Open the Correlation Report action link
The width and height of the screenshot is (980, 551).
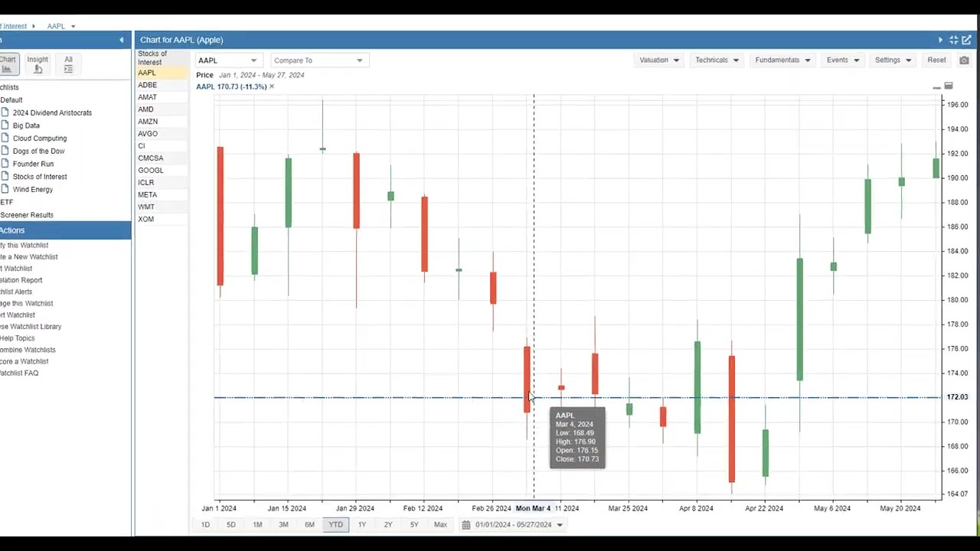21,280
